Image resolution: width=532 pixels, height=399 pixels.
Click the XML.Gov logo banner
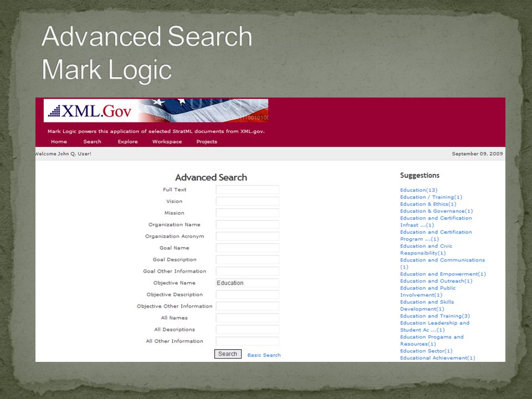pyautogui.click(x=156, y=111)
